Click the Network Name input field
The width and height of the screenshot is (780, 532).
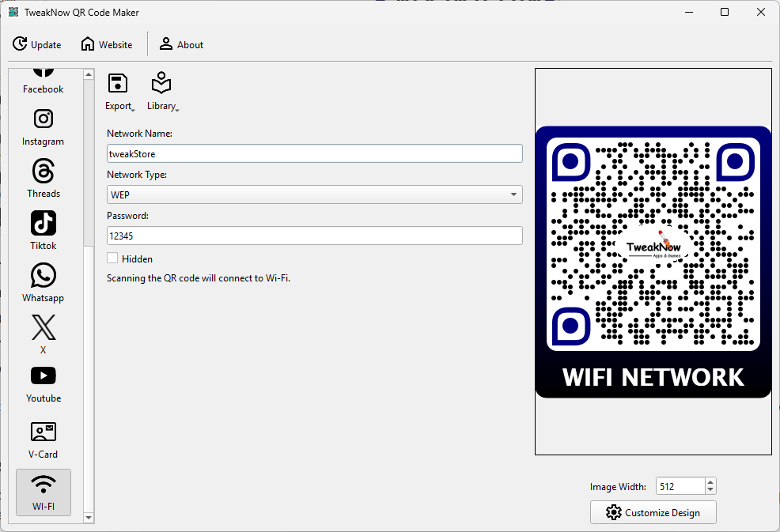tap(314, 154)
